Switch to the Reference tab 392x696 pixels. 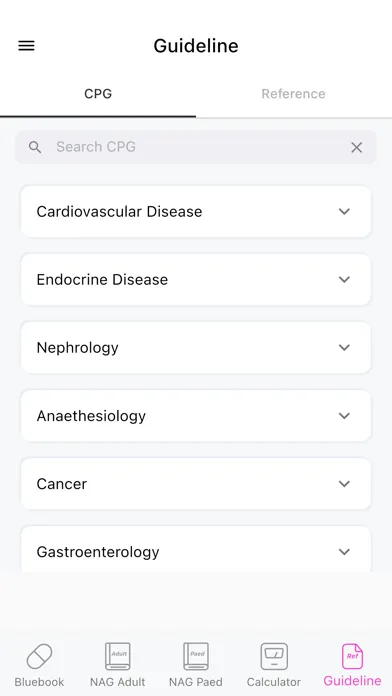(293, 94)
